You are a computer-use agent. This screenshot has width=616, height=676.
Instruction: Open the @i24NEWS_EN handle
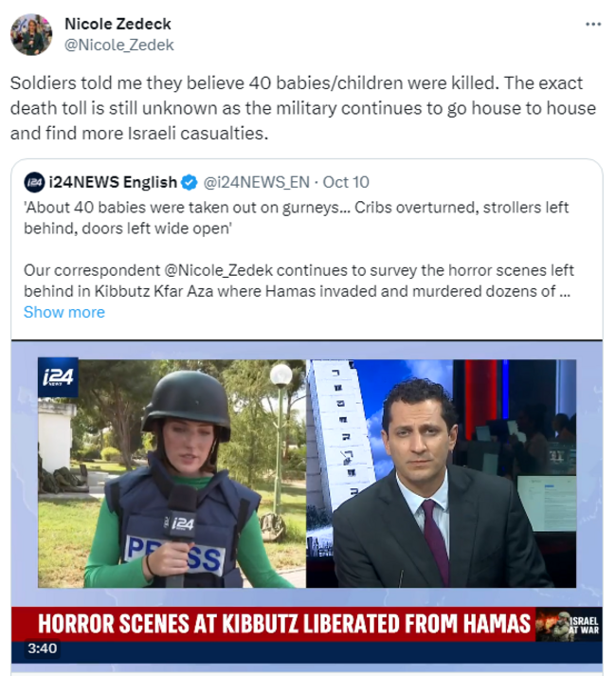[x=254, y=182]
